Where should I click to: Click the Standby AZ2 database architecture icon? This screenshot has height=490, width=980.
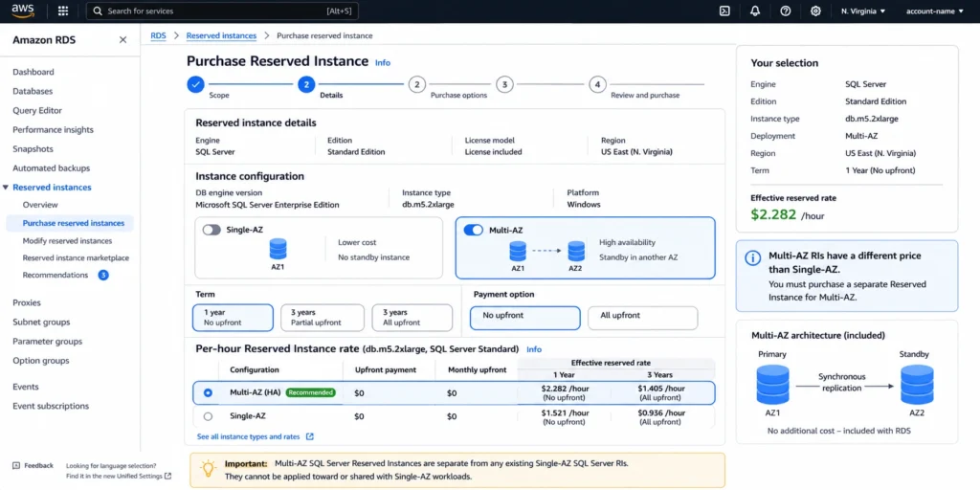[917, 385]
